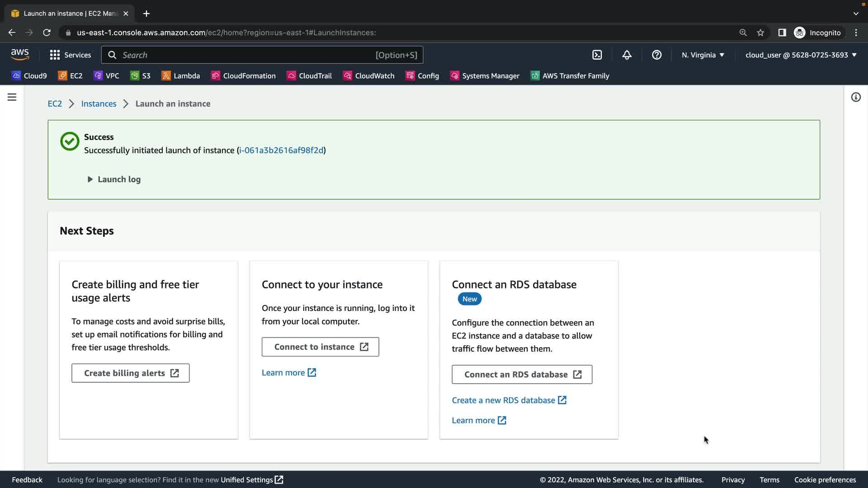Open the N. Virginia region dropdown
This screenshot has width=868, height=488.
703,55
